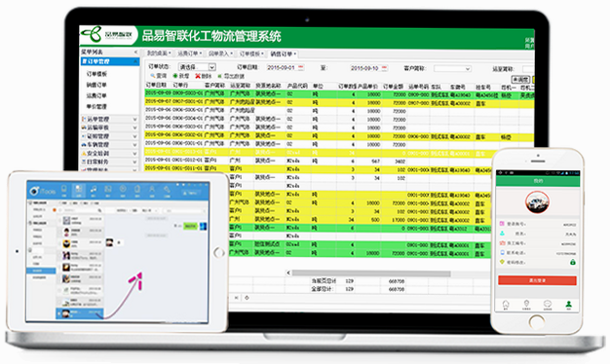This screenshot has height=364, width=610.
Task: Open 订单模板 in the sidebar menu
Action: coord(96,74)
